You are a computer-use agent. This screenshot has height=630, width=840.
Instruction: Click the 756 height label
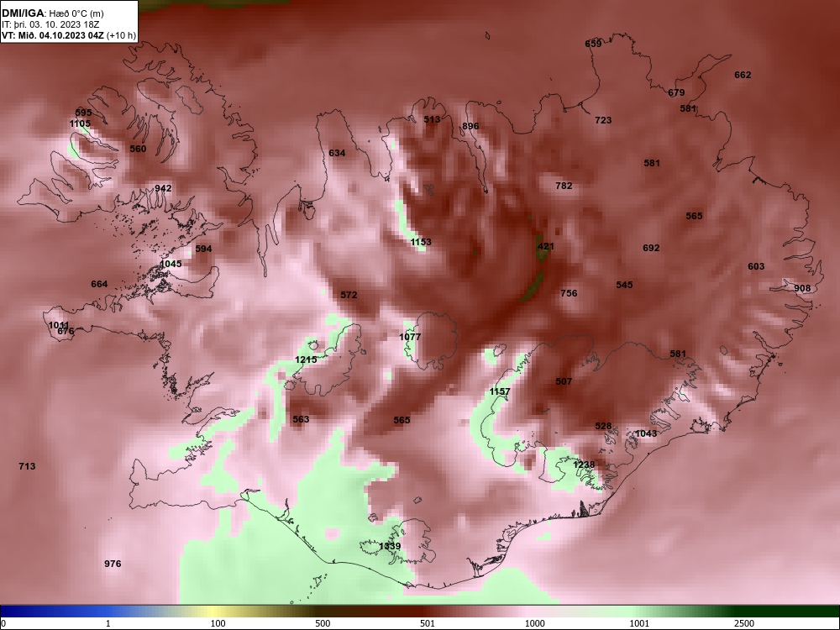point(569,293)
